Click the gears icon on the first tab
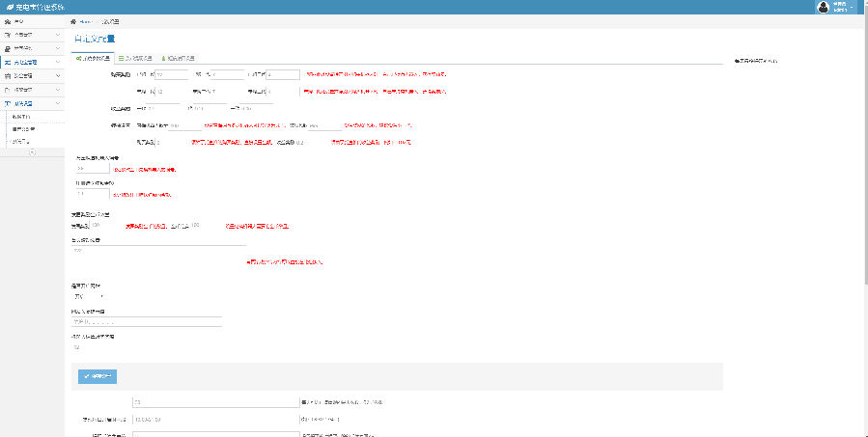Image resolution: width=868 pixels, height=437 pixels. click(78, 58)
